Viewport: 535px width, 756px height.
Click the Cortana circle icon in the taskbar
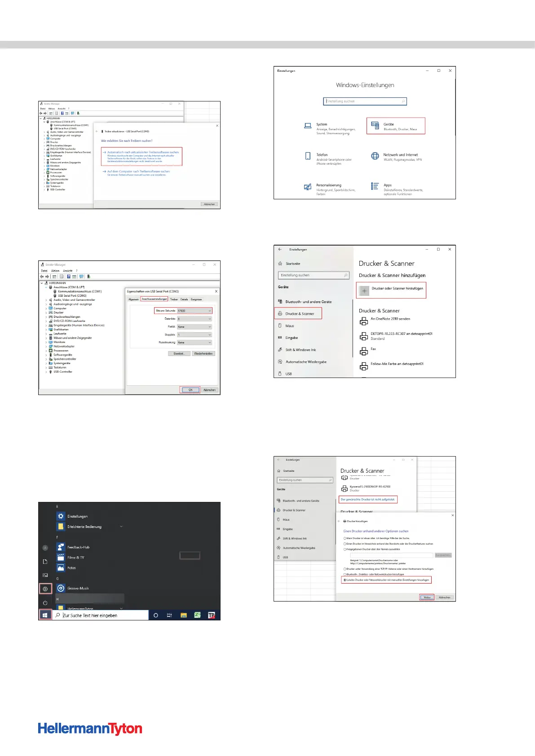tap(156, 615)
